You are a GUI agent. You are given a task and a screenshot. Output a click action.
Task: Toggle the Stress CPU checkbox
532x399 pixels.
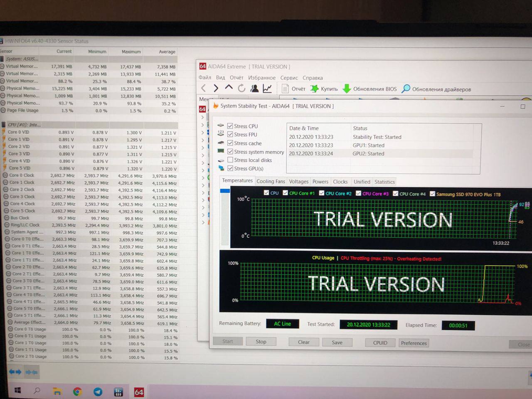(230, 126)
